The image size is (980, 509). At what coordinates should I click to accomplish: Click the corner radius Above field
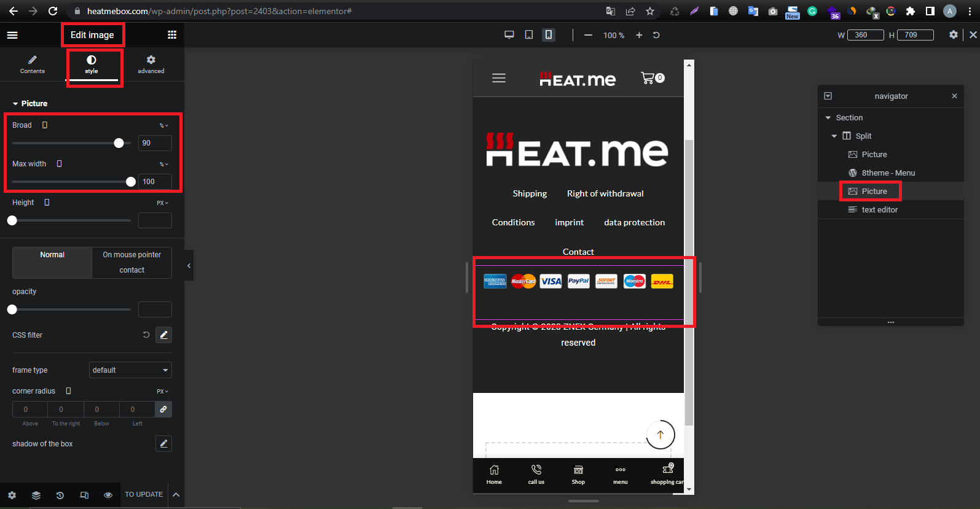(x=30, y=410)
